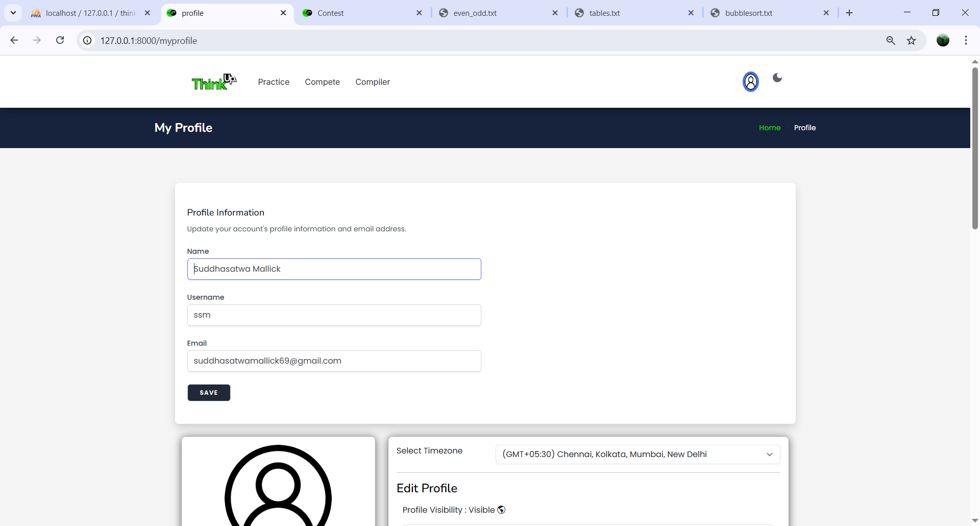Switch to the Contest tab
980x526 pixels.
coord(330,13)
